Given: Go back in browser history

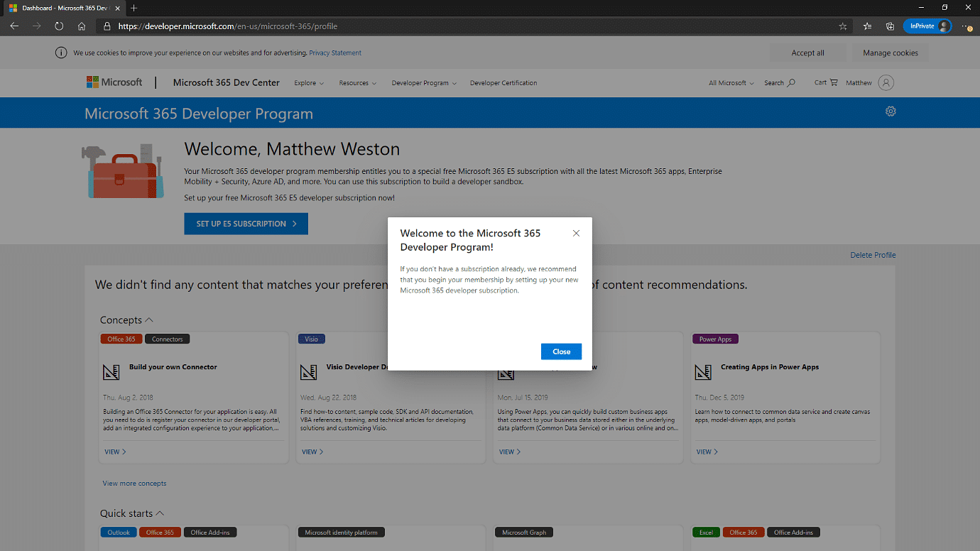Looking at the screenshot, I should click(14, 26).
